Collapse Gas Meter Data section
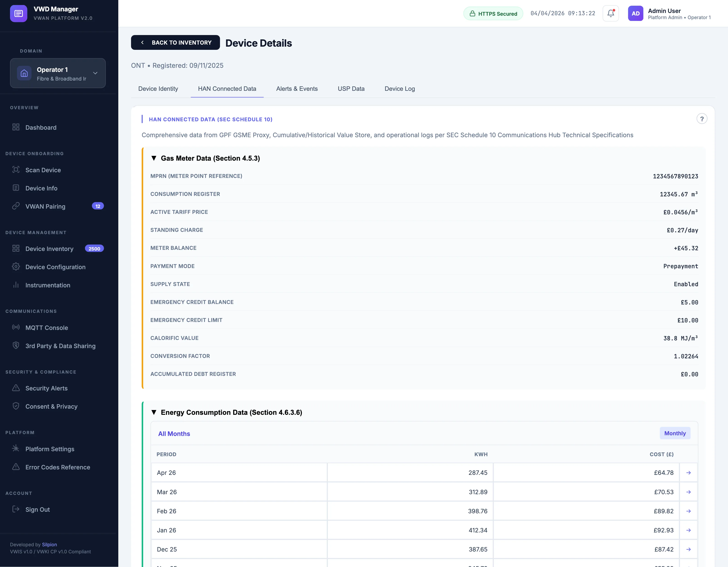728x567 pixels. click(x=154, y=158)
